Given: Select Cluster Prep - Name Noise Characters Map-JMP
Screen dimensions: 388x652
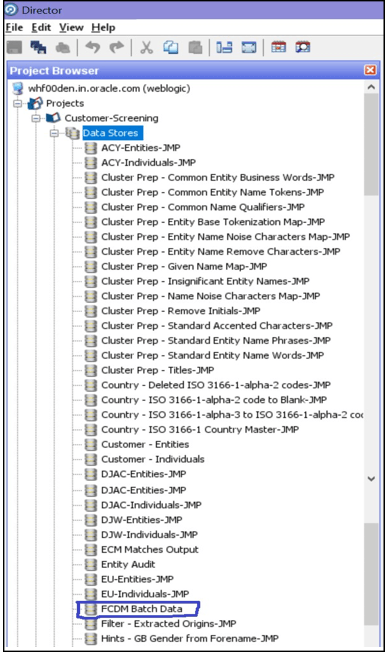Looking at the screenshot, I should tap(210, 296).
